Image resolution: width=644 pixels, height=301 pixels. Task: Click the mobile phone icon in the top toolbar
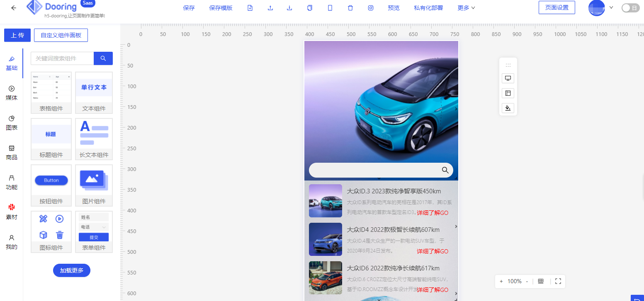(330, 8)
